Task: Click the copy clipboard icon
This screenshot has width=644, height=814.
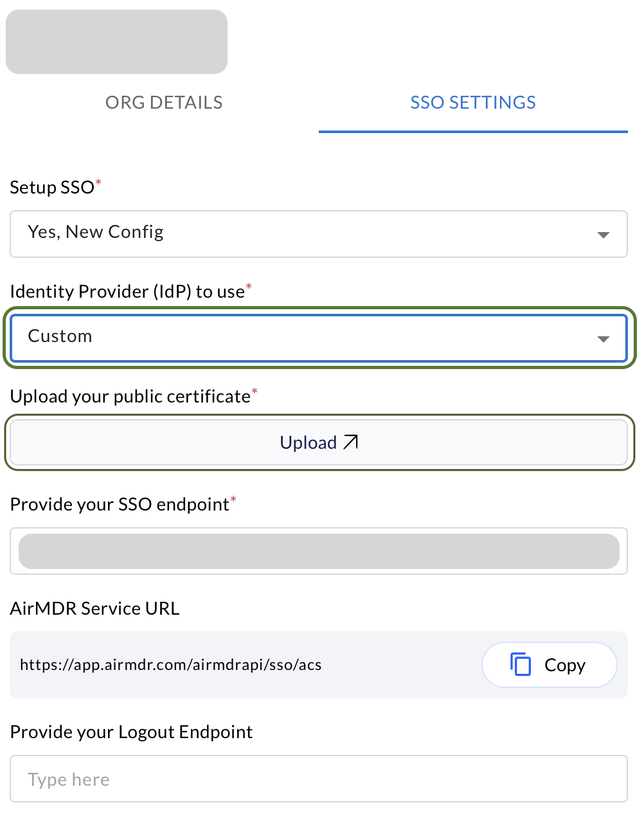Action: [x=521, y=664]
